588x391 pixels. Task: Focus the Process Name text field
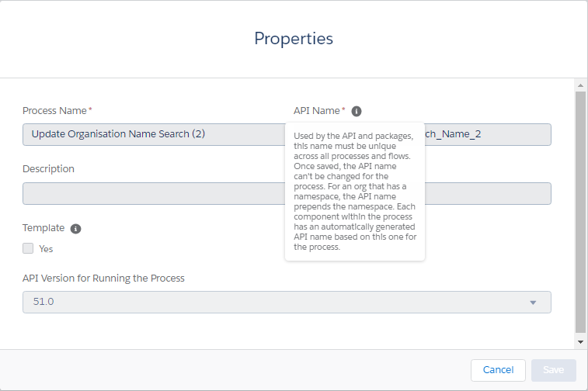(x=154, y=134)
